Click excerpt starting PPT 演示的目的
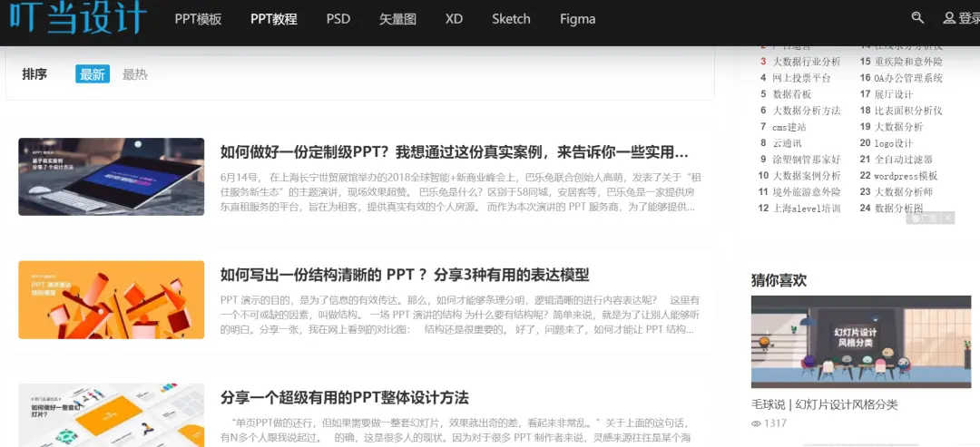Screen dimensions: 980x447 click(x=461, y=314)
